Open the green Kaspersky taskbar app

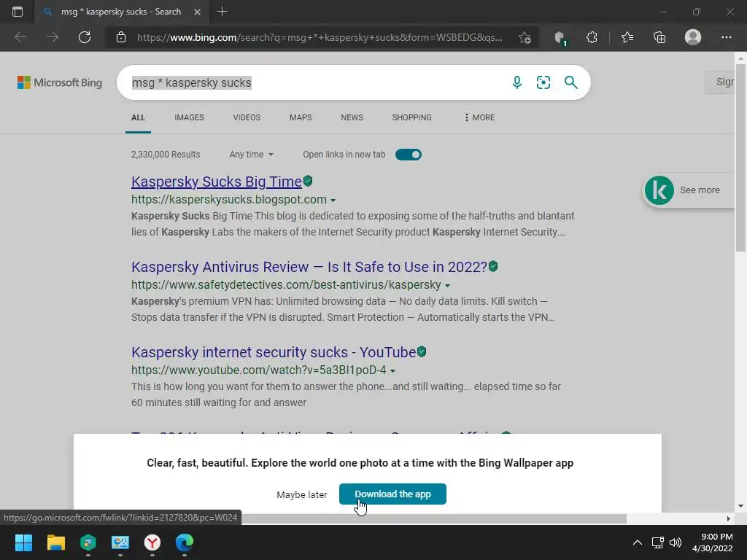[88, 542]
